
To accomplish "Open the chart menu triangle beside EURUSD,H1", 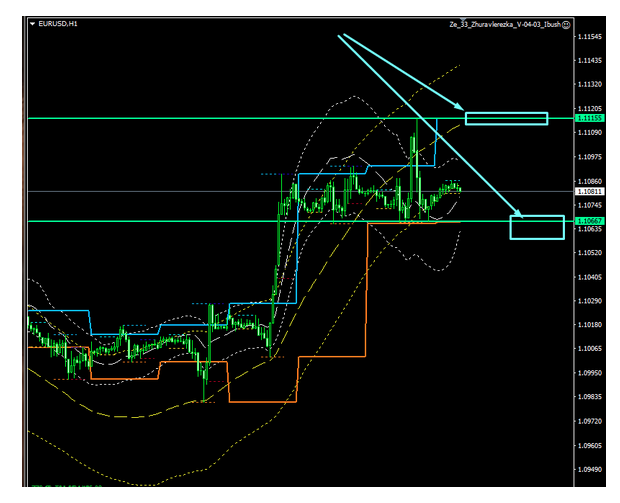I will (32, 23).
